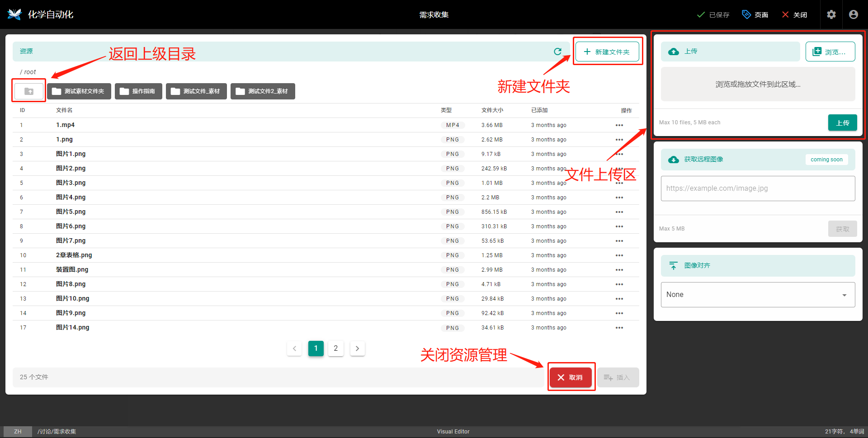Click the 获取远程图像 cloud icon

coord(673,159)
